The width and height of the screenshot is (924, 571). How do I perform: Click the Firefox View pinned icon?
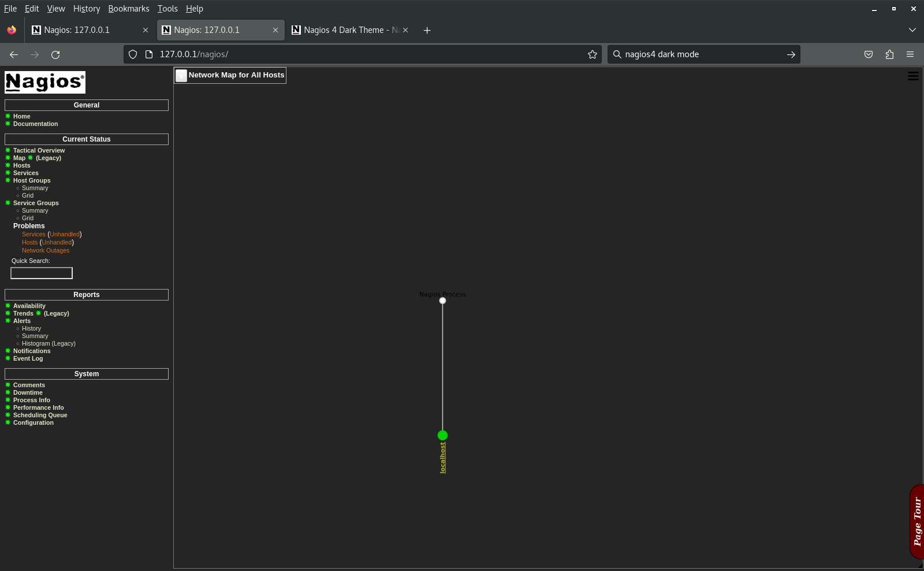12,30
